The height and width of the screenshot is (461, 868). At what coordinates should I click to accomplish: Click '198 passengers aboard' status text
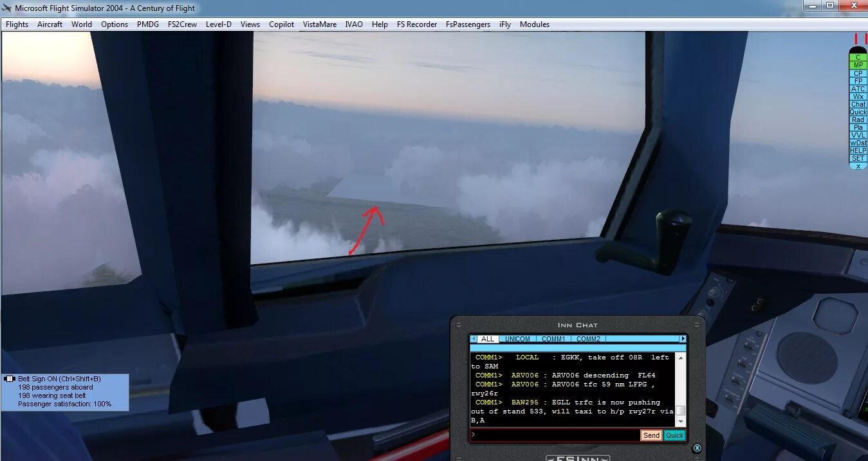click(x=55, y=387)
